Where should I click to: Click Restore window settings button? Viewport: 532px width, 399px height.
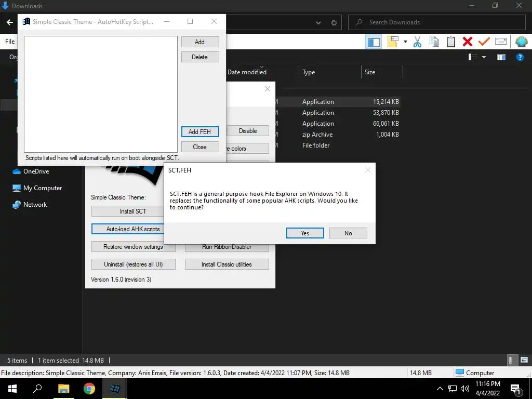coord(134,247)
